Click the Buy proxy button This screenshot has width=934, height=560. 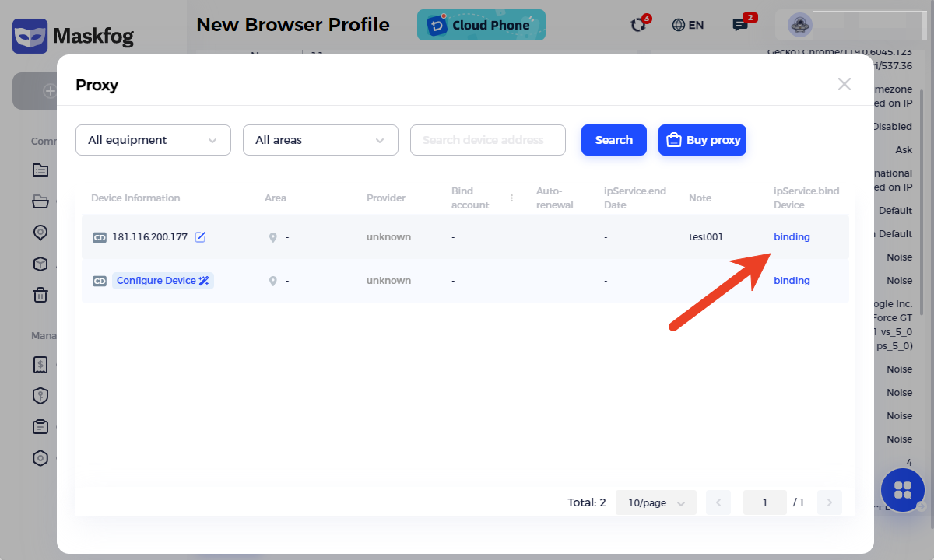702,140
